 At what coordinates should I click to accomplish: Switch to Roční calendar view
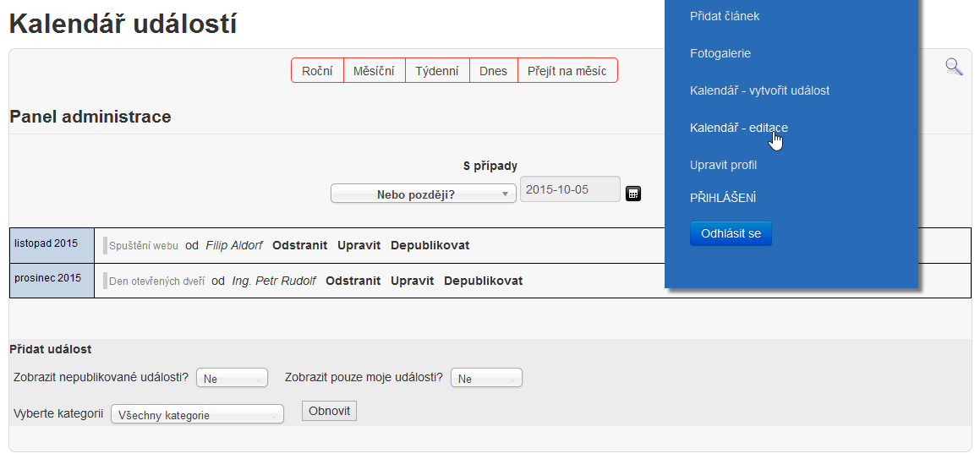coord(317,70)
